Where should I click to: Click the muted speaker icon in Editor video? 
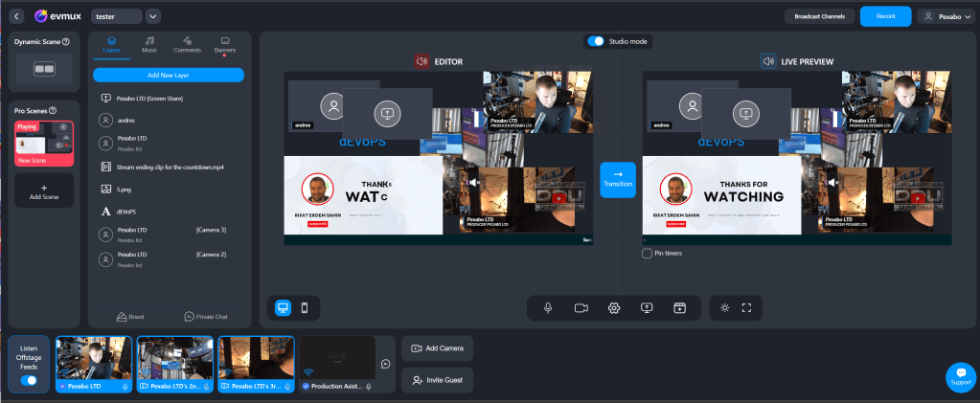point(474,183)
